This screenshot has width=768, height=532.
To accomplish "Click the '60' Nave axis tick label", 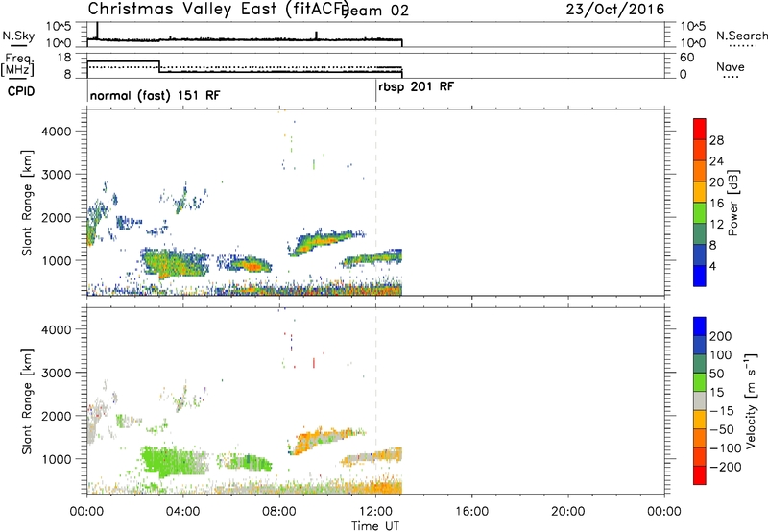I will click(686, 58).
